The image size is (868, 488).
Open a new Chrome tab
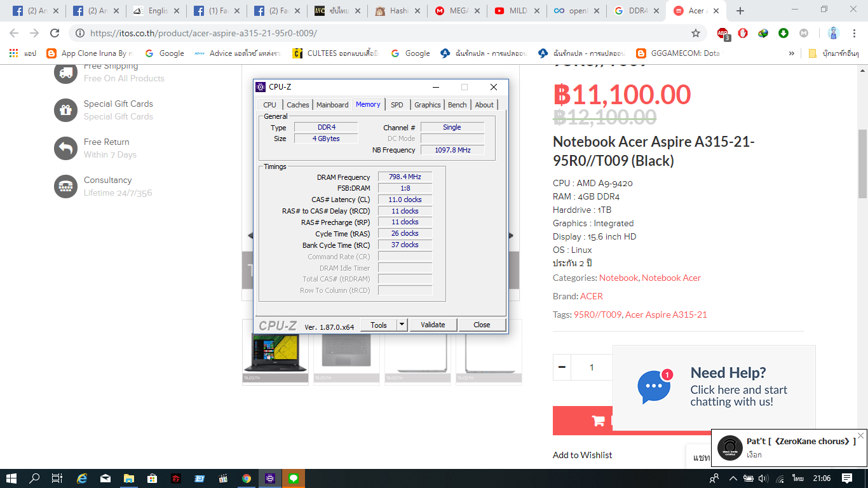pyautogui.click(x=740, y=11)
